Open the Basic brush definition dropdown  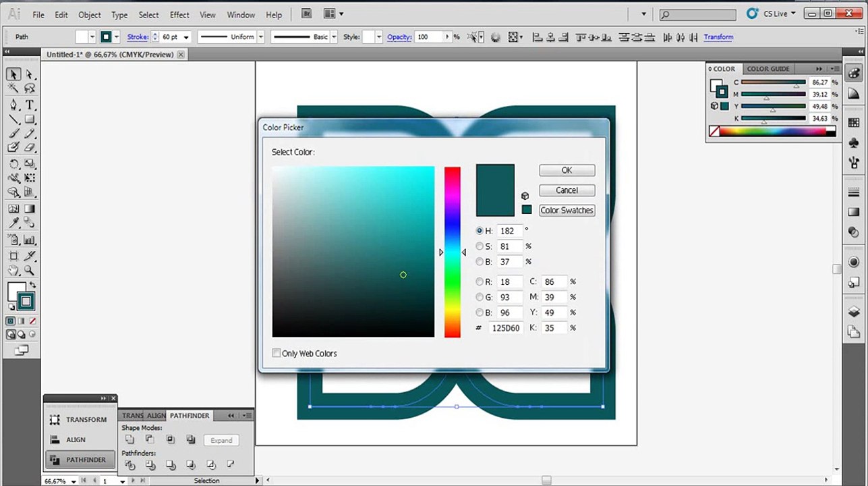pyautogui.click(x=335, y=37)
